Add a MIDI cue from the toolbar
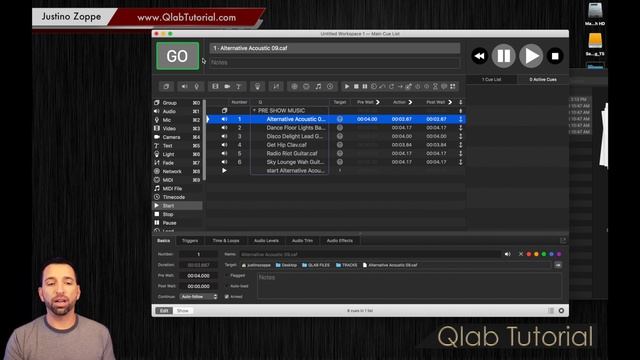 point(306,87)
